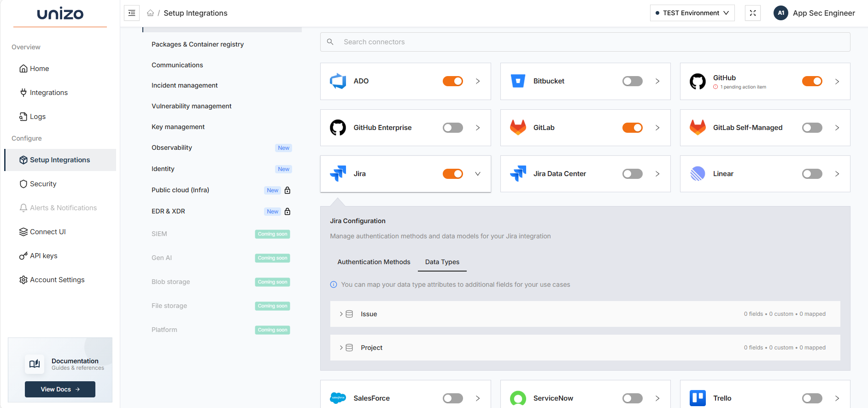Click the lock icon beside Public cloud (Infra)
This screenshot has height=408, width=868.
(x=287, y=190)
